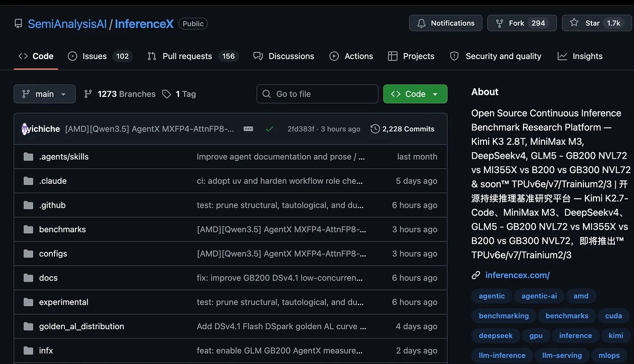Click folder icon of experimental row
This screenshot has width=634, height=364.
(28, 302)
